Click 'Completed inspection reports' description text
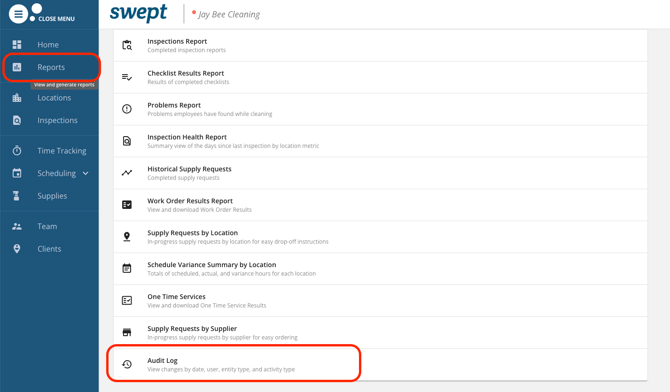 186,50
